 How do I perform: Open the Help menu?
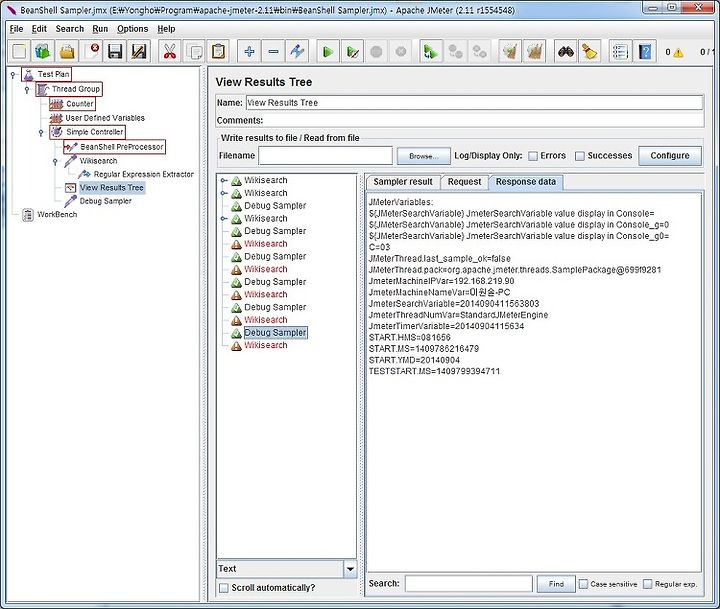(x=166, y=29)
